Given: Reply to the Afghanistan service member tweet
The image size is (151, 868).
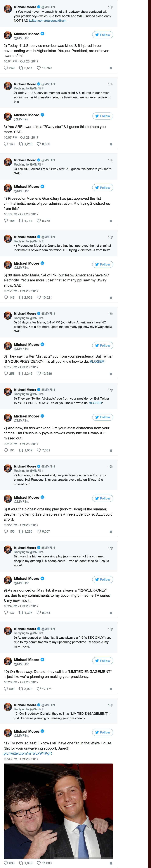Looking at the screenshot, I should pos(5,68).
